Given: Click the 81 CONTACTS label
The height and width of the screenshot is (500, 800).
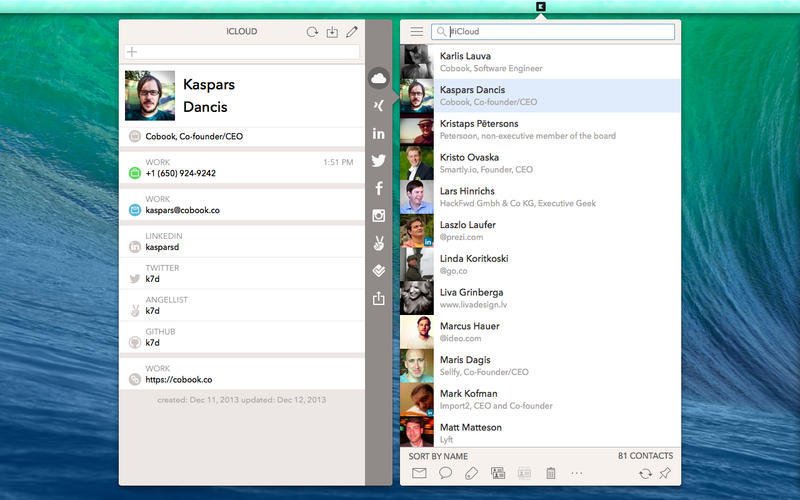Looking at the screenshot, I should [x=645, y=456].
